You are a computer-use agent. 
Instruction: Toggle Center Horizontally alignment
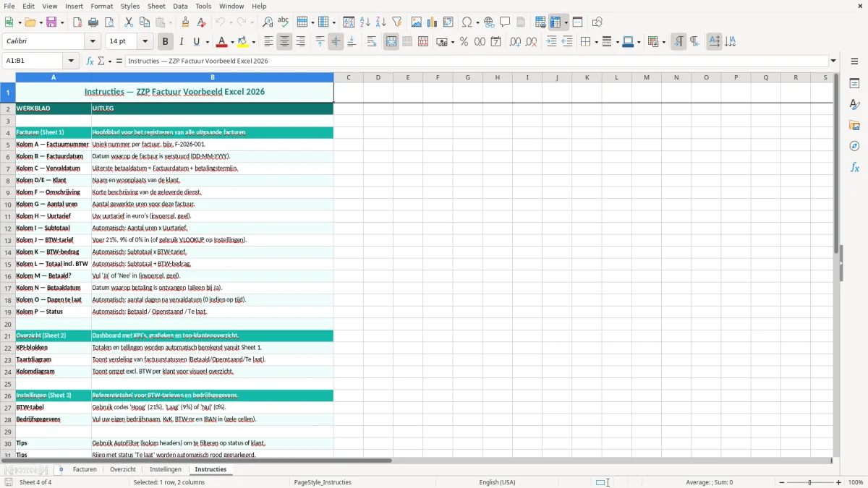(284, 42)
